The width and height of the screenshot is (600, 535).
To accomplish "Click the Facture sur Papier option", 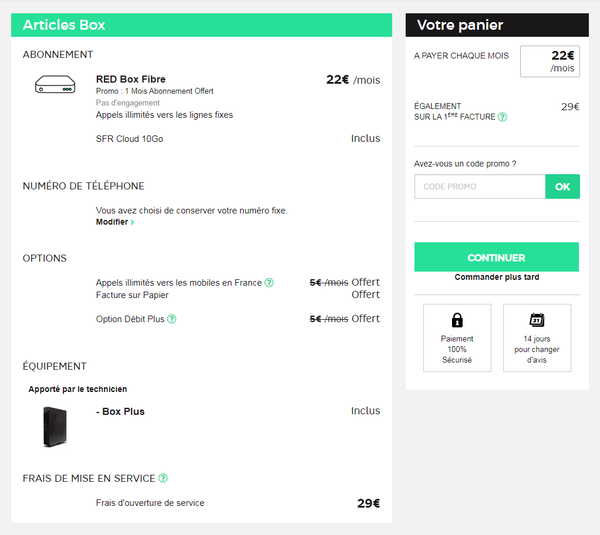I will click(x=132, y=295).
